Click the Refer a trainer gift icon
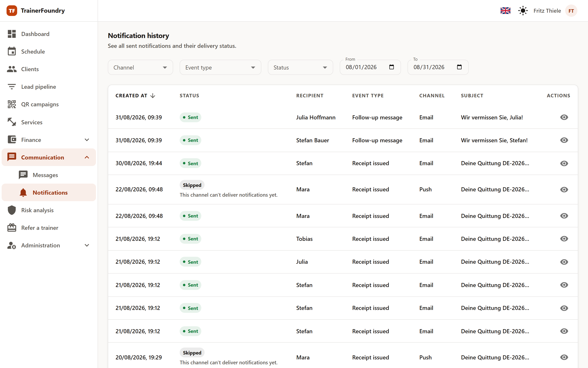This screenshot has height=368, width=588. coord(12,228)
